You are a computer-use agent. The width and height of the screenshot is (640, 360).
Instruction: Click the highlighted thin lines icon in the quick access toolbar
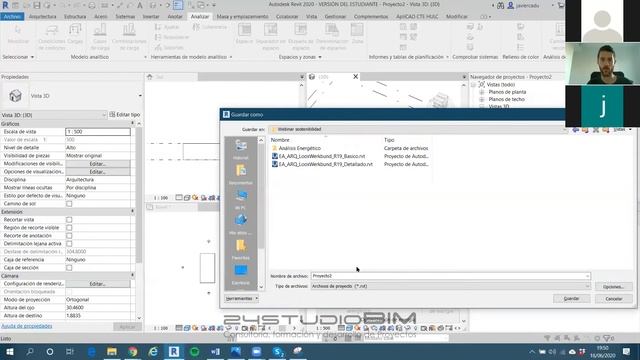178,5
